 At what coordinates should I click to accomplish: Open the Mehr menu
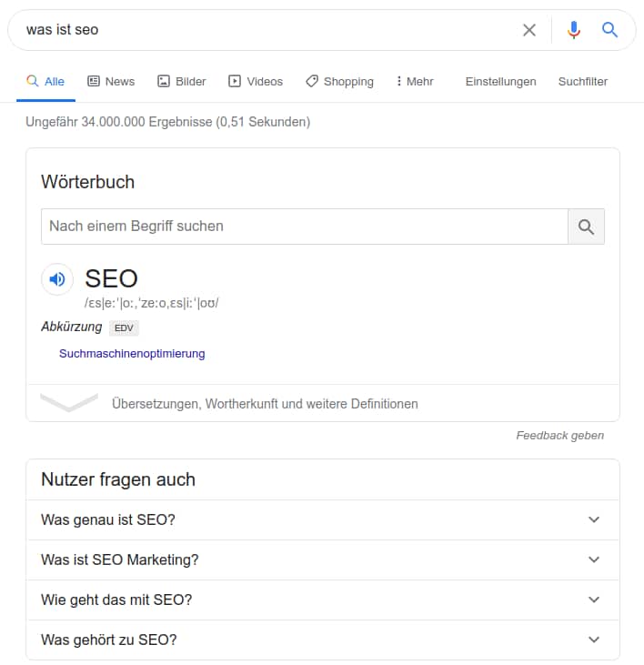point(415,82)
